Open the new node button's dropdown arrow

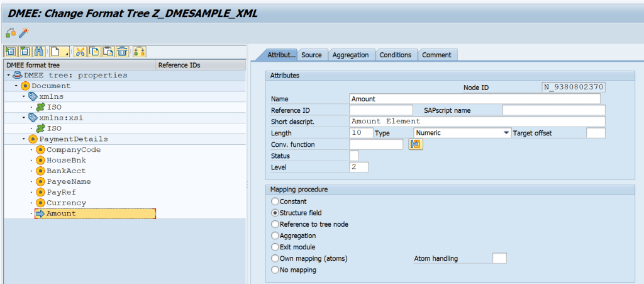point(66,54)
